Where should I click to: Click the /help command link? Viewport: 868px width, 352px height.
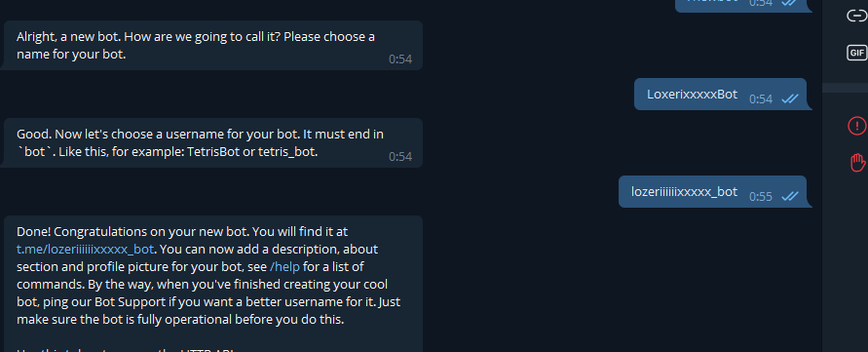click(x=284, y=266)
